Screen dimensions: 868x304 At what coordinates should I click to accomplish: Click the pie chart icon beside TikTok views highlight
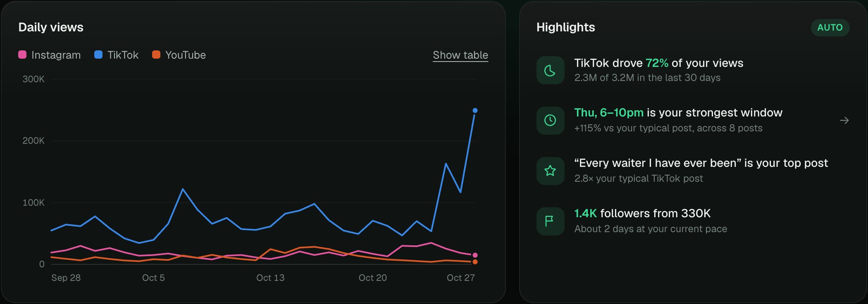tap(550, 70)
